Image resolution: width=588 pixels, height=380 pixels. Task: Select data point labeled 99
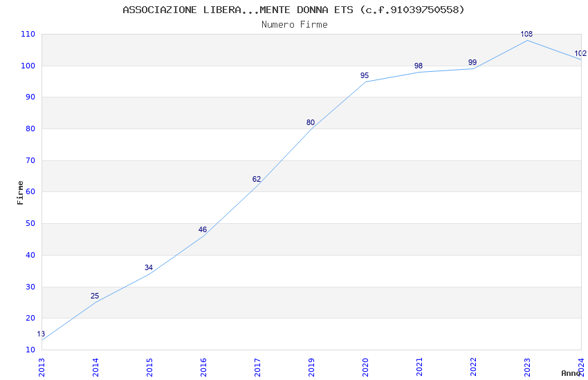point(472,62)
